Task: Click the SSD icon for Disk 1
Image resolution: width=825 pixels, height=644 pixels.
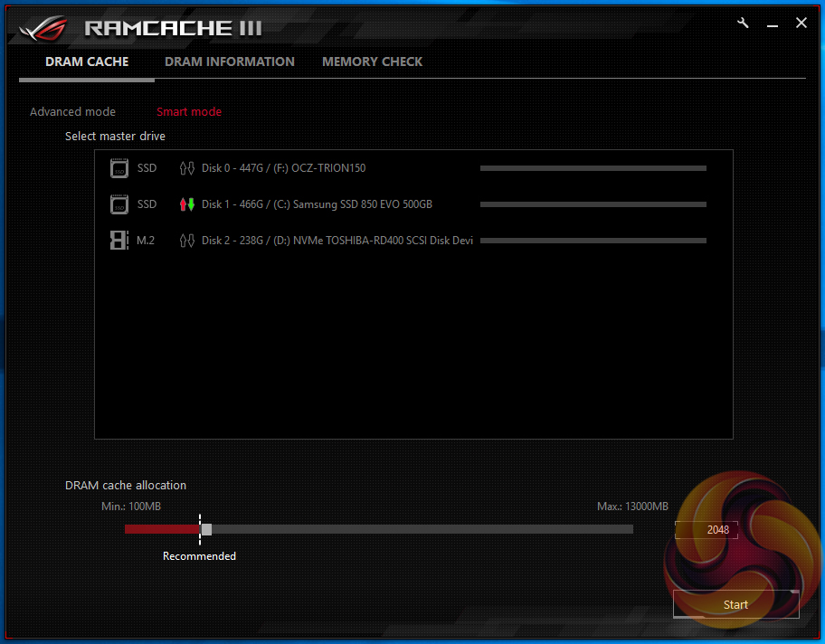Action: (119, 204)
